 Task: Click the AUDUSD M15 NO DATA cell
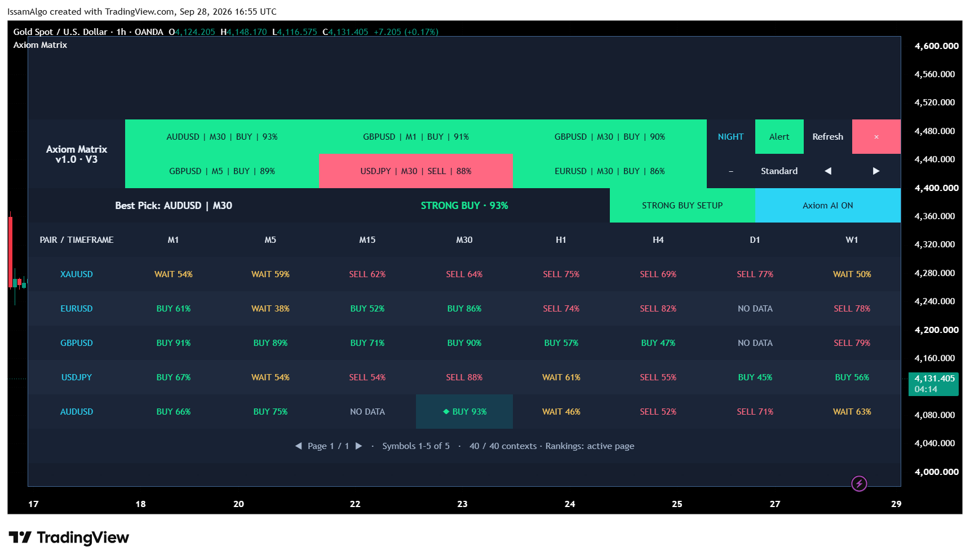(367, 412)
